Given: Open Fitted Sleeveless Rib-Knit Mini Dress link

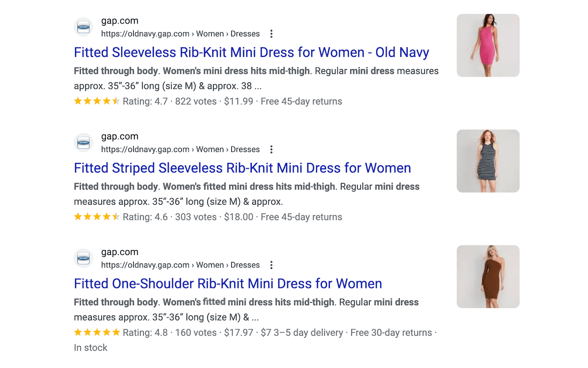Looking at the screenshot, I should coord(251,53).
